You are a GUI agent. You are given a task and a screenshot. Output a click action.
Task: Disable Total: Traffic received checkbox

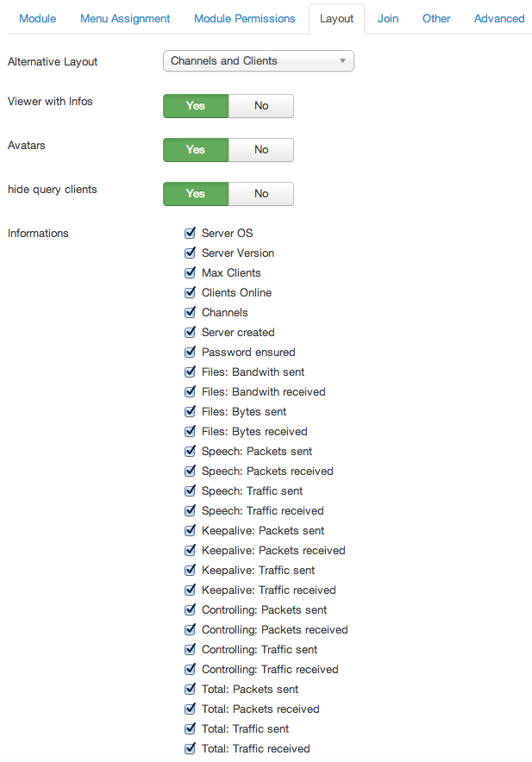(191, 748)
